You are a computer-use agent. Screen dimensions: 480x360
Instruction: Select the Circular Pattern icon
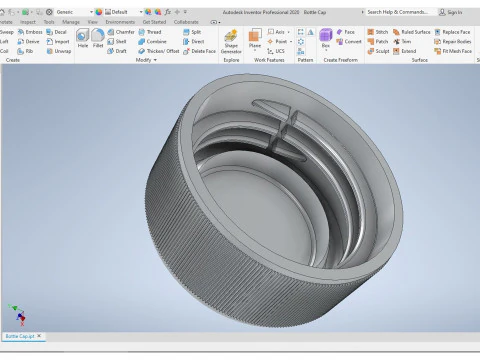click(x=301, y=42)
